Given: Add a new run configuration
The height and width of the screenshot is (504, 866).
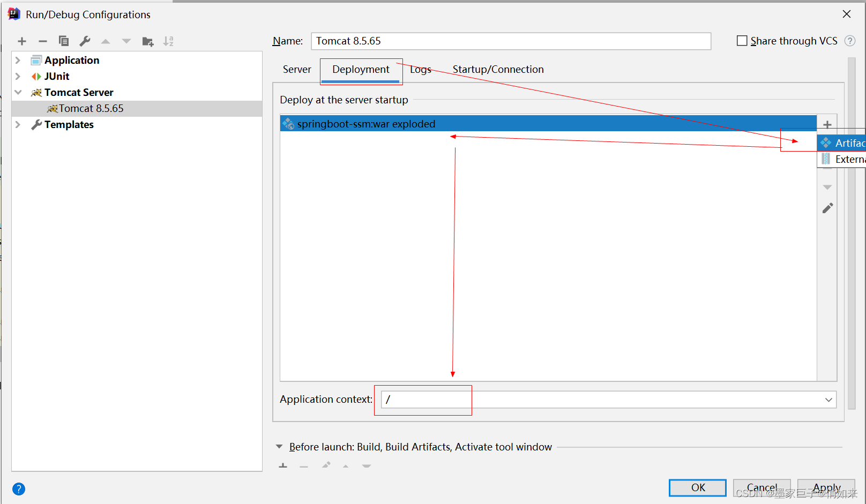Looking at the screenshot, I should click(x=22, y=41).
